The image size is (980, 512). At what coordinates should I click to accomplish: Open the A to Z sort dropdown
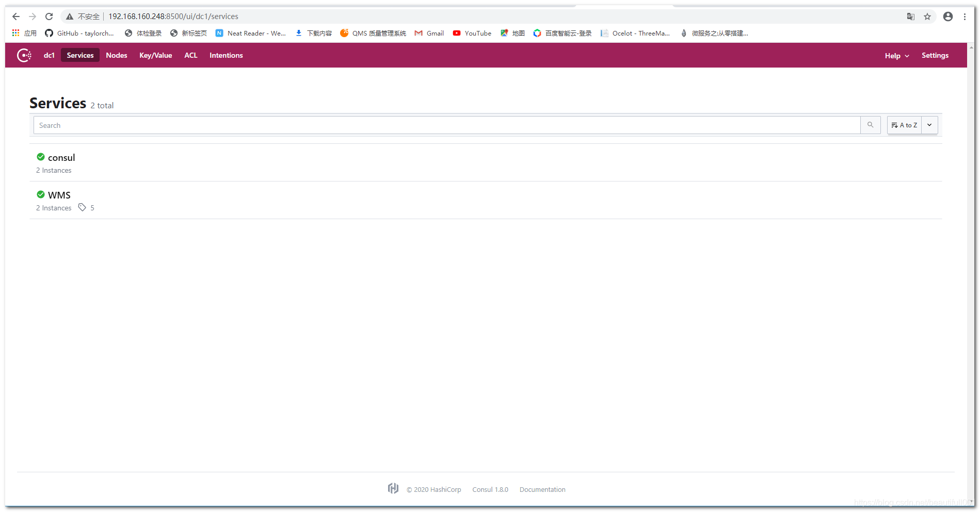[904, 125]
